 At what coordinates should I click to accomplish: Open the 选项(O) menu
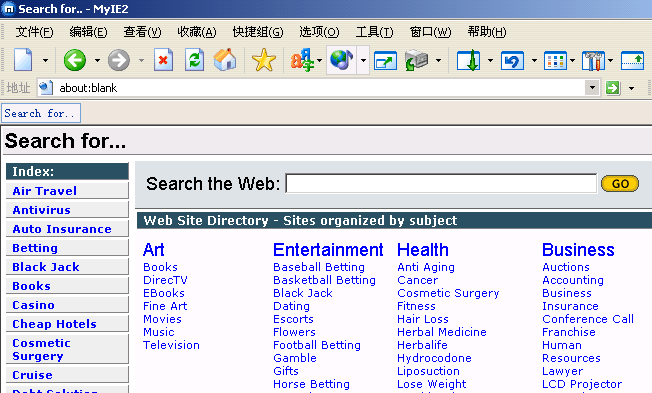pos(319,32)
